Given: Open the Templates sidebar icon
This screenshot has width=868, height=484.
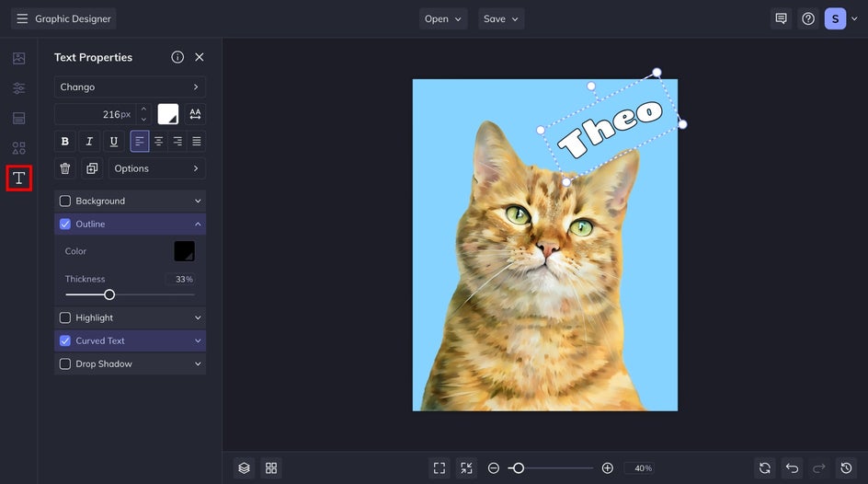Looking at the screenshot, I should [18, 118].
